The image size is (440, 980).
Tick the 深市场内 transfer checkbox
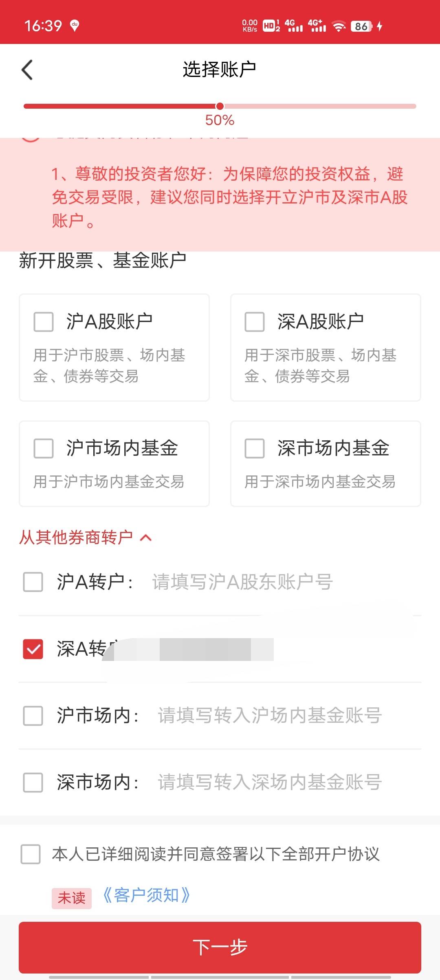click(33, 782)
